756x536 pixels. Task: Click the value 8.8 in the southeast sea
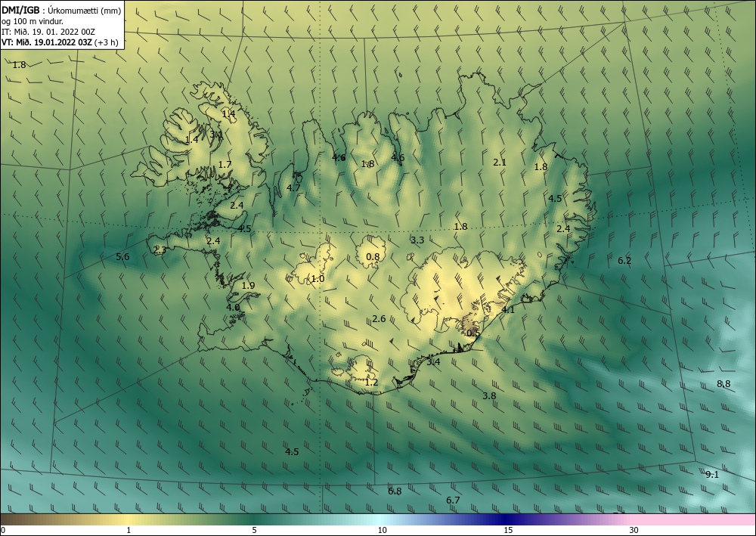click(x=723, y=384)
